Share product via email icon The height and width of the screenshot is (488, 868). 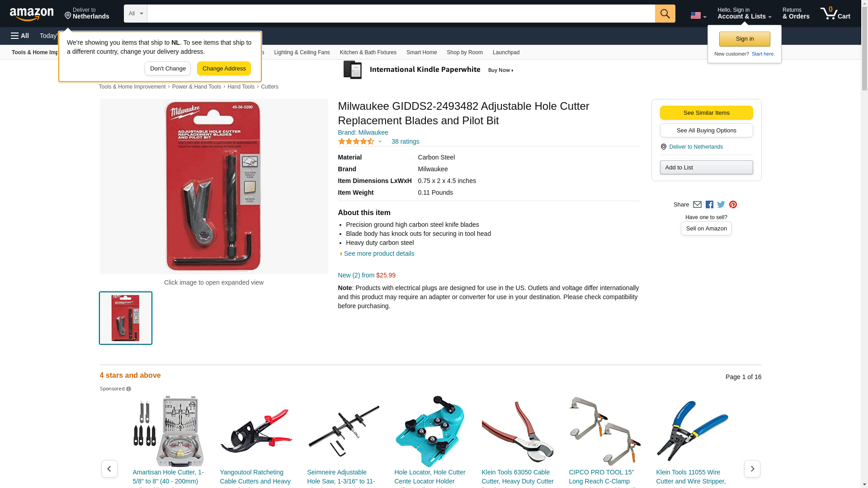(x=697, y=205)
